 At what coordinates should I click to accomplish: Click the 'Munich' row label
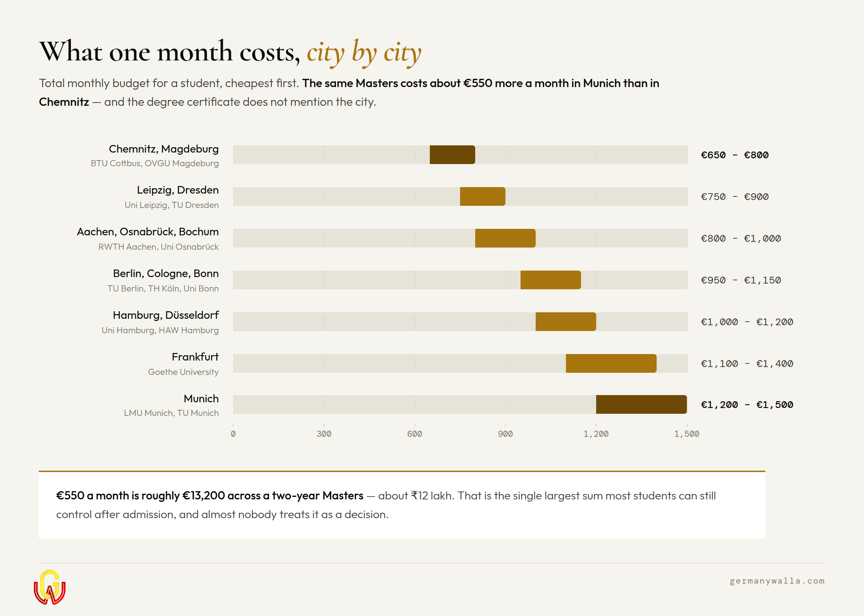click(x=201, y=399)
